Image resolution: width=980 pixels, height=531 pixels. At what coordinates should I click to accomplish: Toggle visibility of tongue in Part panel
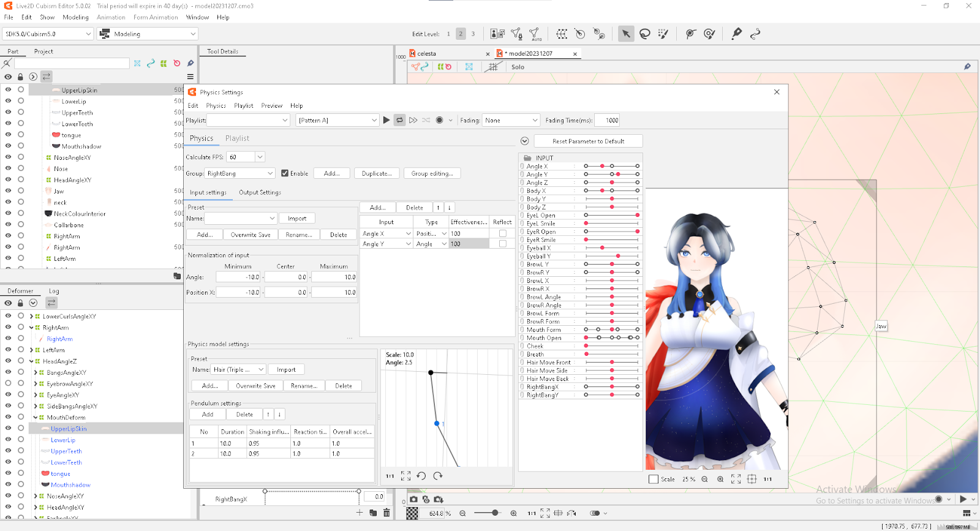(8, 135)
